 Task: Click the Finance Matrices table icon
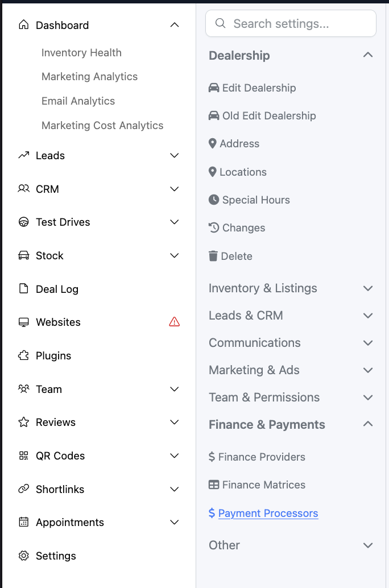[x=214, y=485]
